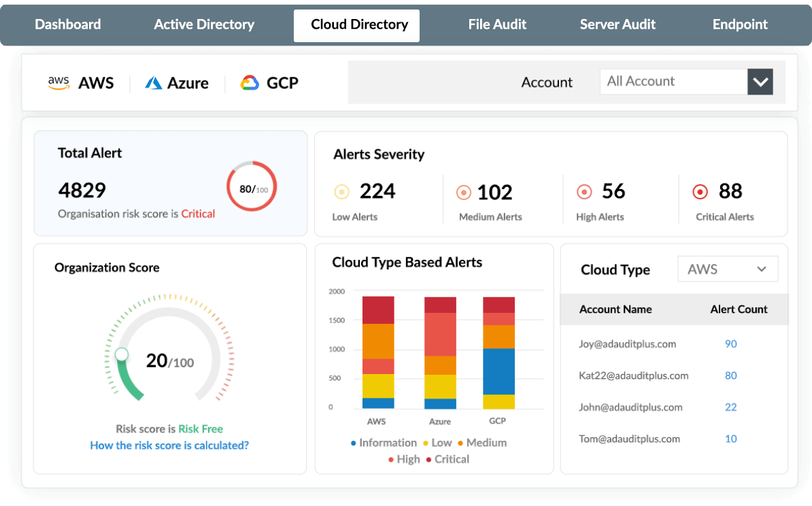
Task: Open the Account selector arrow
Action: (760, 81)
